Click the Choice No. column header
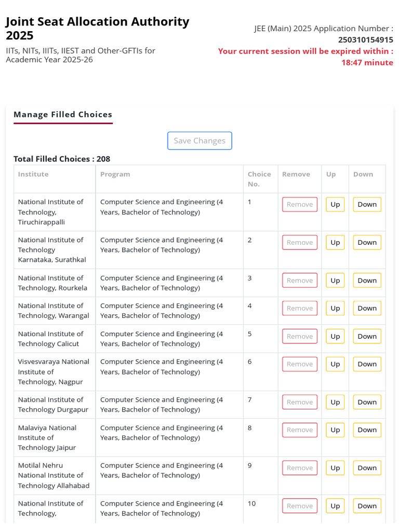This screenshot has height=532, width=399. coord(259,179)
